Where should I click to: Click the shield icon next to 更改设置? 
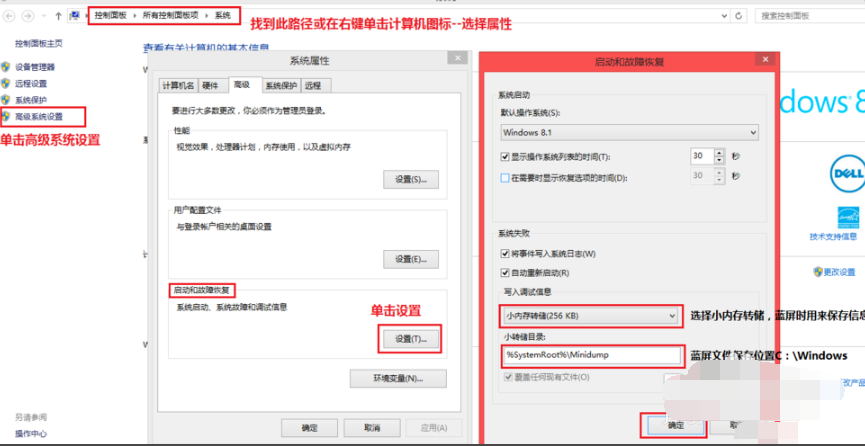[818, 272]
